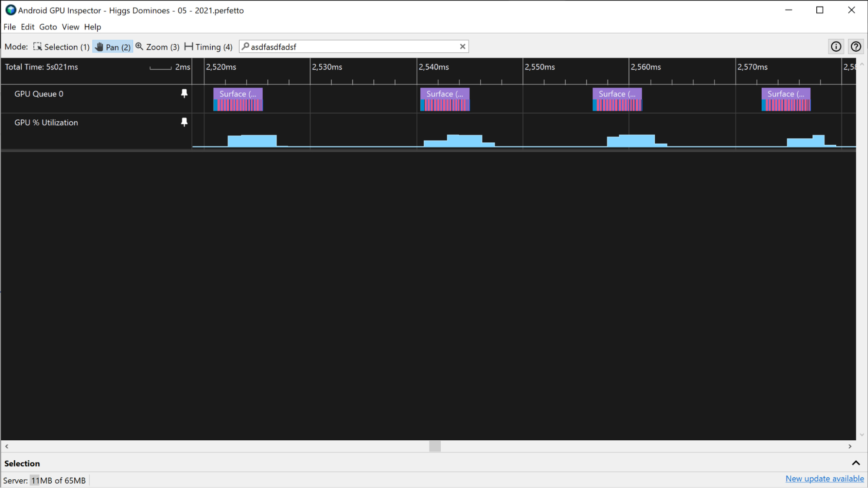Click the info icon top right

click(836, 46)
